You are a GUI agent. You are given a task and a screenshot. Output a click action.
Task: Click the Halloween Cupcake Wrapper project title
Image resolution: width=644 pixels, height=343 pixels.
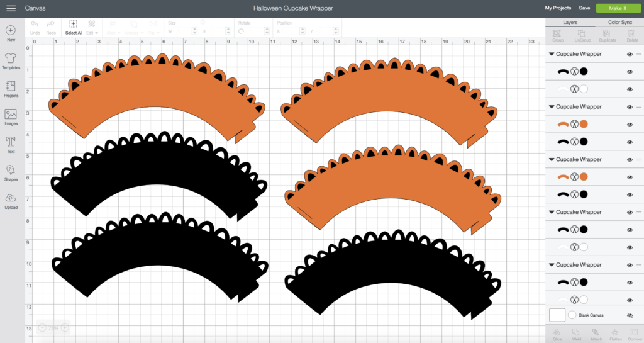click(x=293, y=8)
